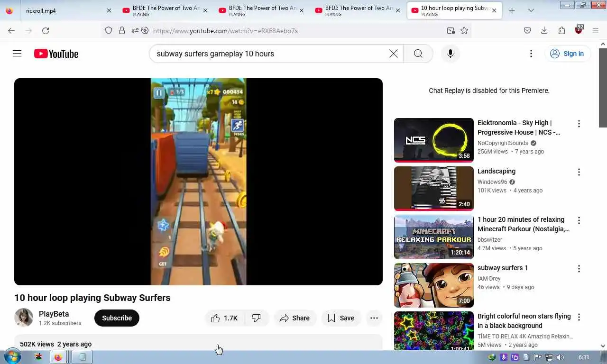
Task: Click the Subway Surfers video player
Action: [x=198, y=182]
